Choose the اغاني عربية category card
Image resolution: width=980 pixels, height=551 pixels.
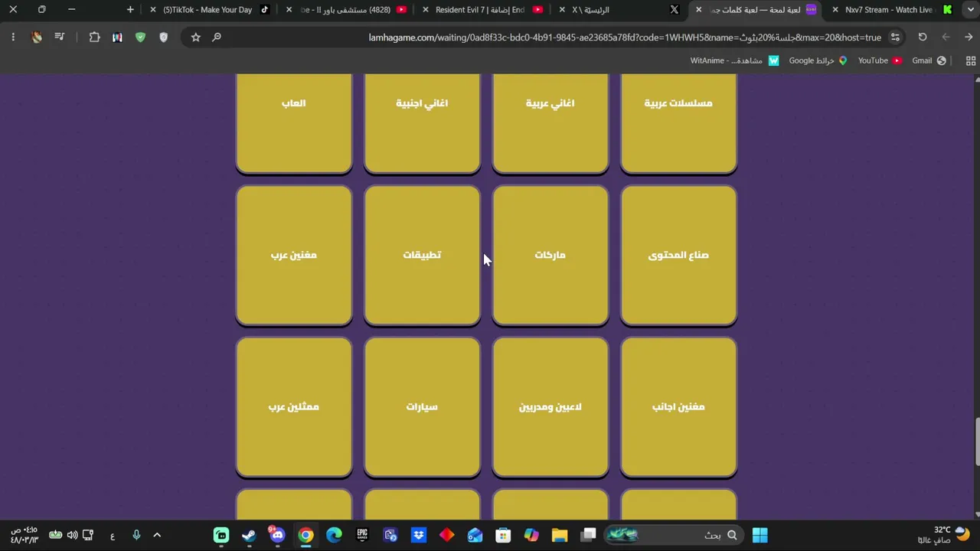click(550, 122)
